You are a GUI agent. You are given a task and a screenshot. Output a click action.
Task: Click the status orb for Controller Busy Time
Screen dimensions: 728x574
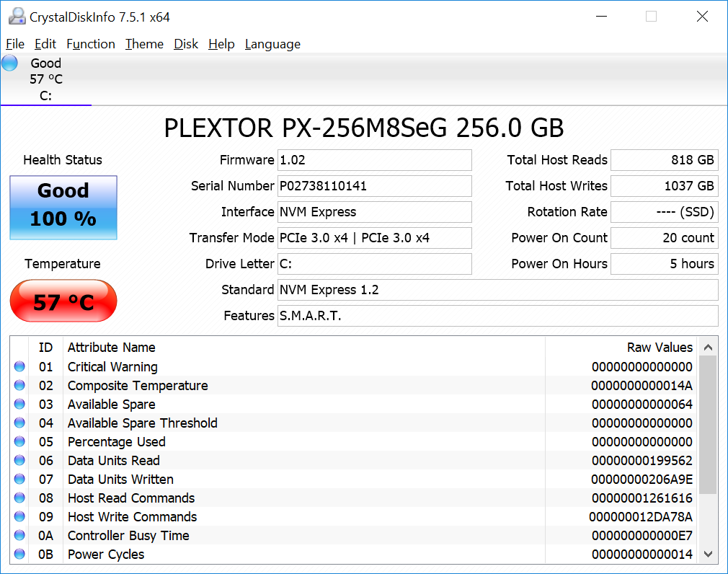(x=19, y=535)
